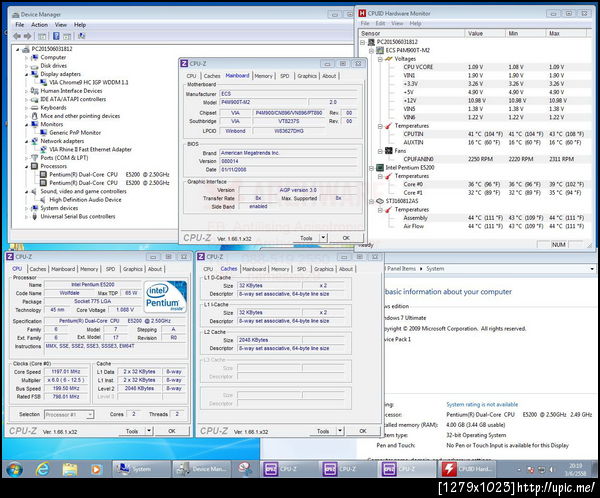
Task: Click OK in Mainboard CPU-Z window
Action: (346, 238)
